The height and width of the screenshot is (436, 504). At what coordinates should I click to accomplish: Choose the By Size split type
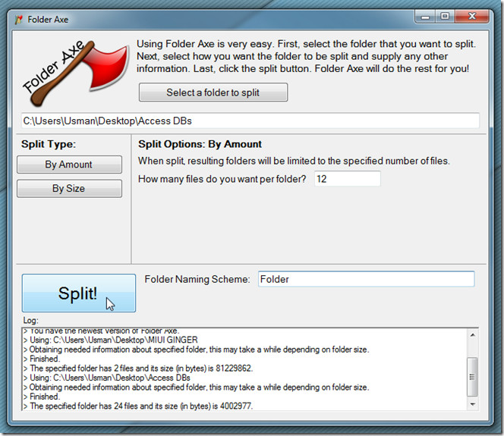tap(69, 189)
